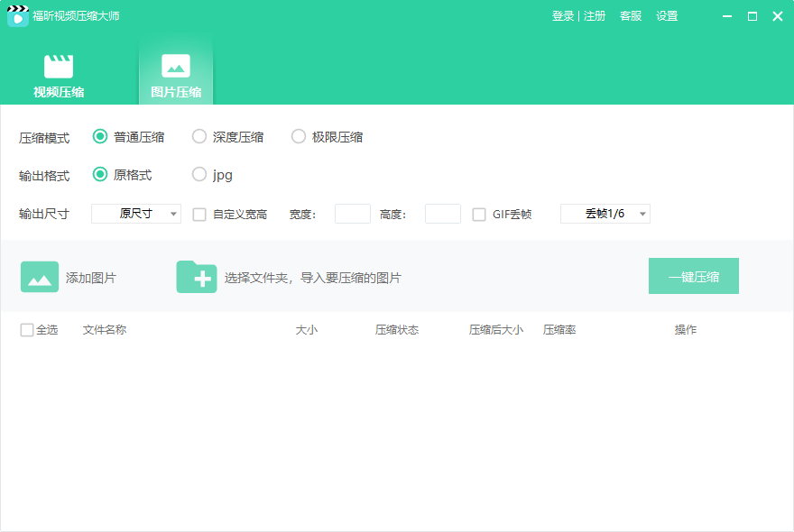This screenshot has height=532, width=794.
Task: Open the 设置 settings menu
Action: pyautogui.click(x=667, y=15)
